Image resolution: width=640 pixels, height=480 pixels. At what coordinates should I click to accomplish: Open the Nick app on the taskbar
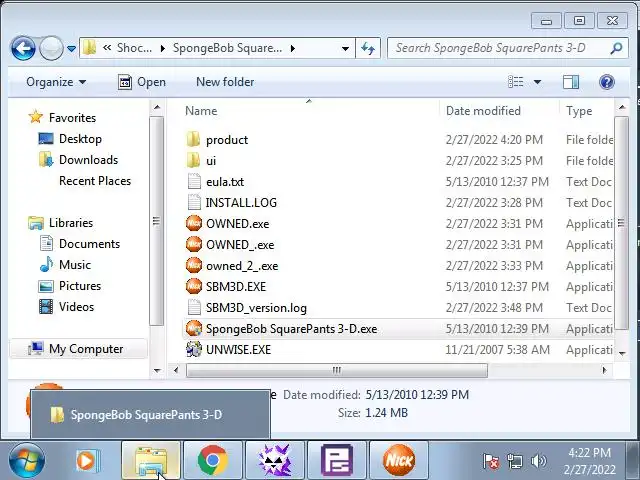click(x=399, y=460)
